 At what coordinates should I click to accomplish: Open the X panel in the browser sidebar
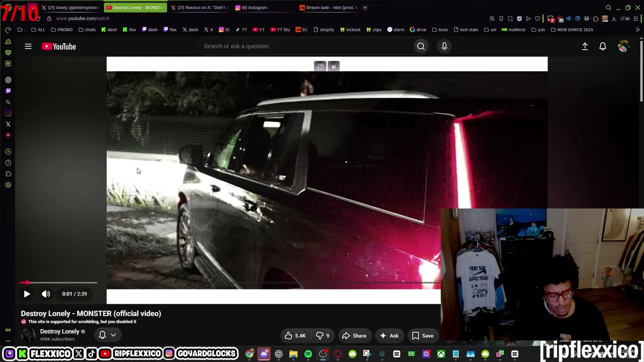8,124
